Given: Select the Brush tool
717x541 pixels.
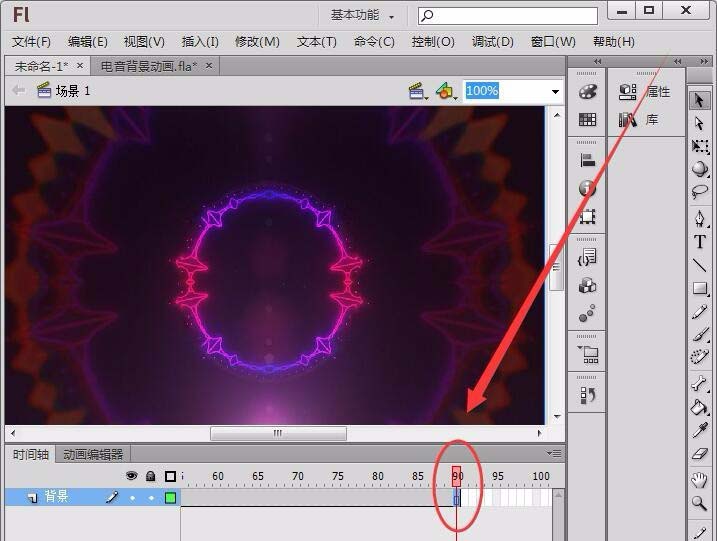Looking at the screenshot, I should click(700, 335).
